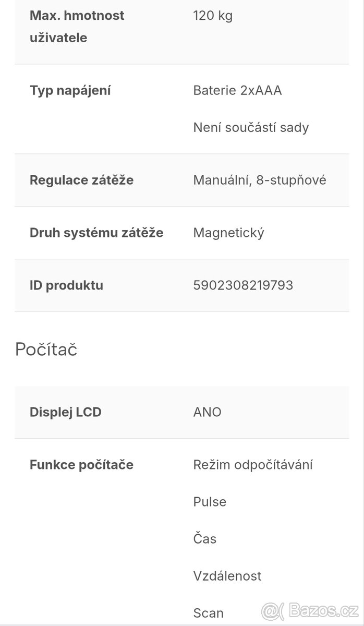
Task: Click the ANO value for Displej LCD
Action: tap(207, 412)
